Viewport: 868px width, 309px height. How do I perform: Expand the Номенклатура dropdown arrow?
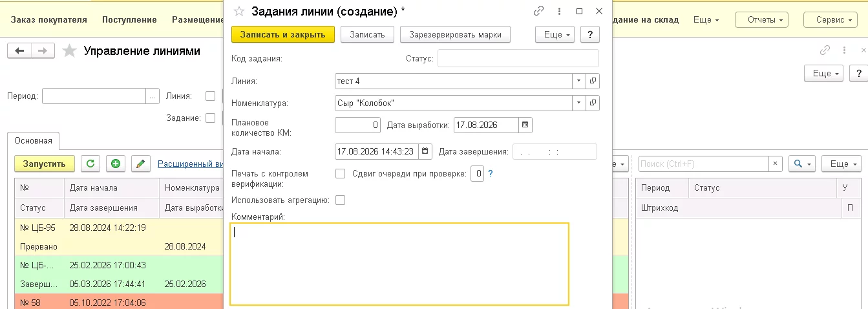point(578,103)
